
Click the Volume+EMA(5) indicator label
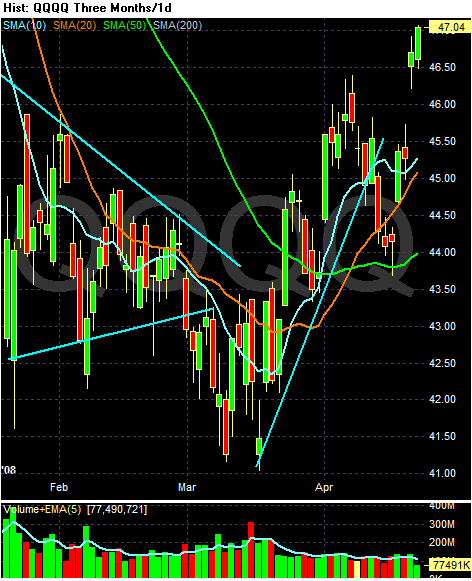pos(42,509)
